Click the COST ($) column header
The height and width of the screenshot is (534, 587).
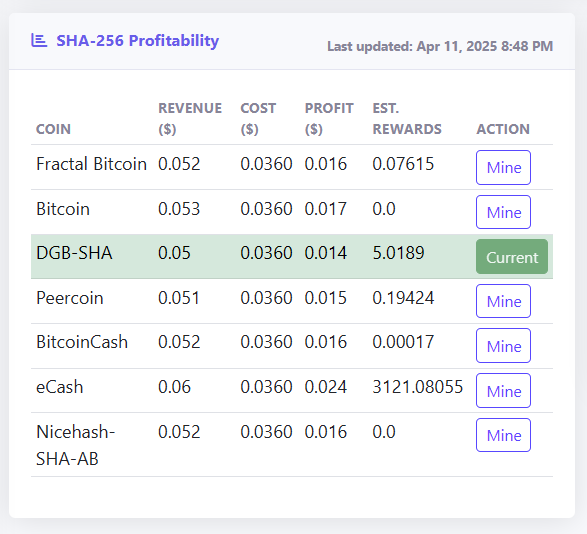tap(258, 119)
